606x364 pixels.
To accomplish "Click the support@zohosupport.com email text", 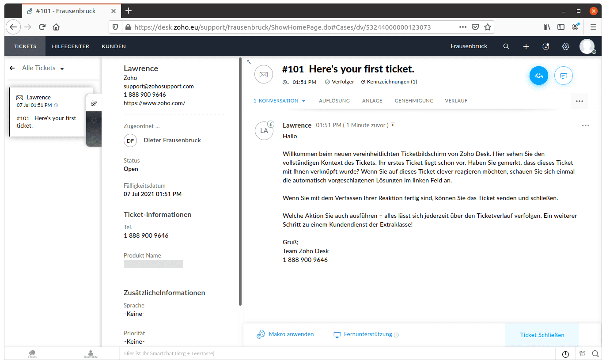I will 159,86.
